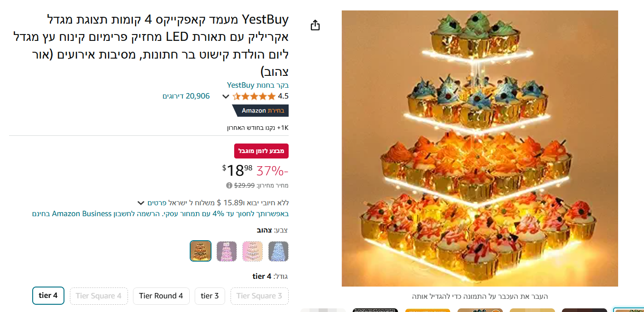Expand the rating breakdown chevron
This screenshot has width=644, height=312.
[x=226, y=96]
